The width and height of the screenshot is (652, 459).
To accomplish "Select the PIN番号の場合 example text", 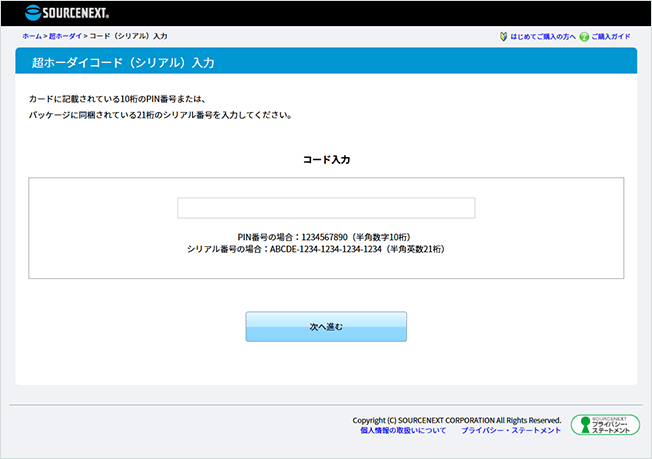I will [324, 237].
